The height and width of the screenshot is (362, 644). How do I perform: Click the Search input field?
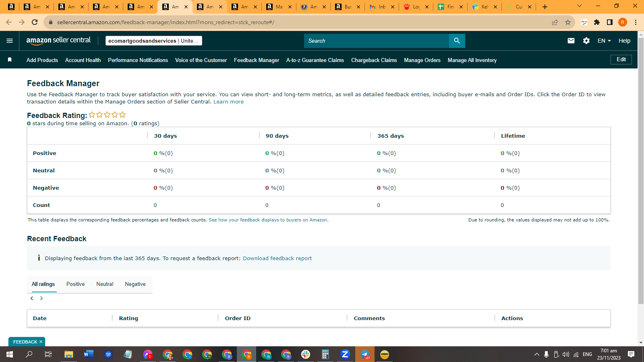click(377, 41)
